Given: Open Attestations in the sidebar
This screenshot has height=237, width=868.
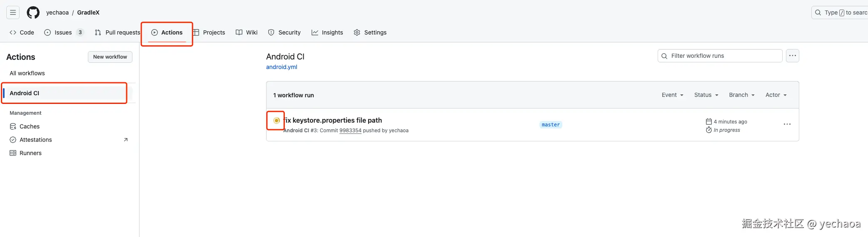Looking at the screenshot, I should (36, 140).
